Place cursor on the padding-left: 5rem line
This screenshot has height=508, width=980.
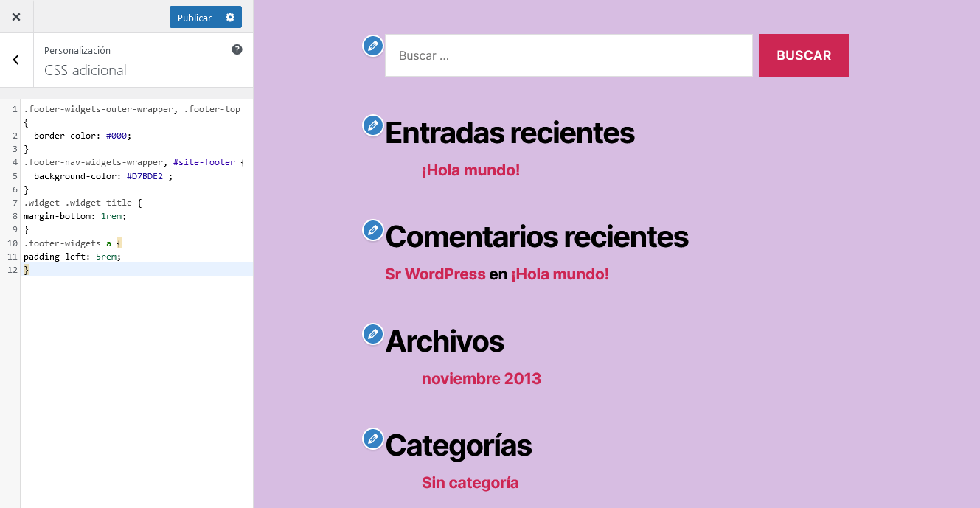coord(72,257)
